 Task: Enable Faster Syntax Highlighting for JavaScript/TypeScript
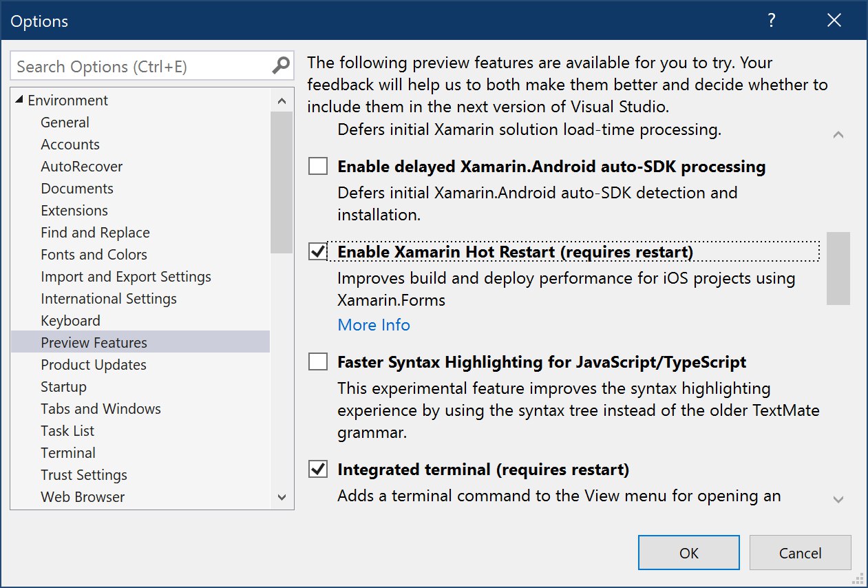(318, 361)
